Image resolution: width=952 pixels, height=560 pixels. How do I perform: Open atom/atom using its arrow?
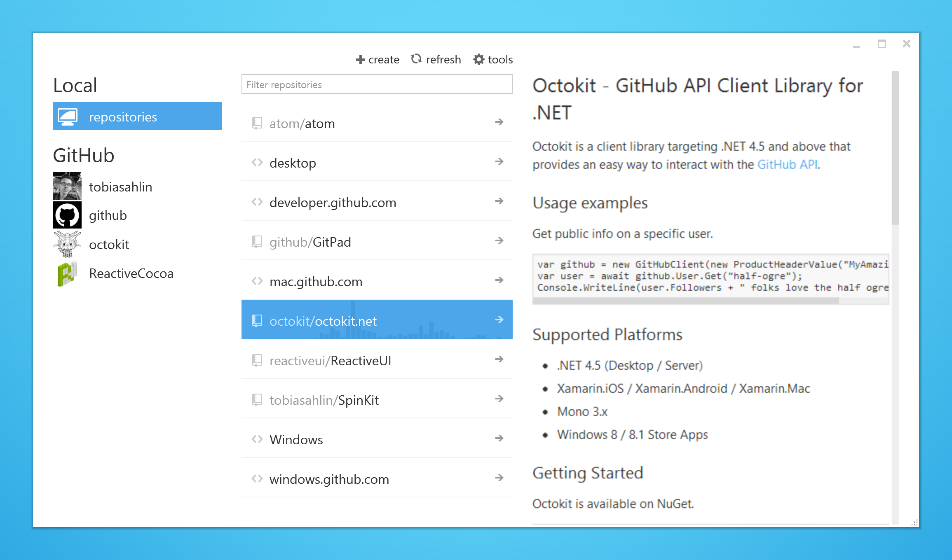click(499, 122)
